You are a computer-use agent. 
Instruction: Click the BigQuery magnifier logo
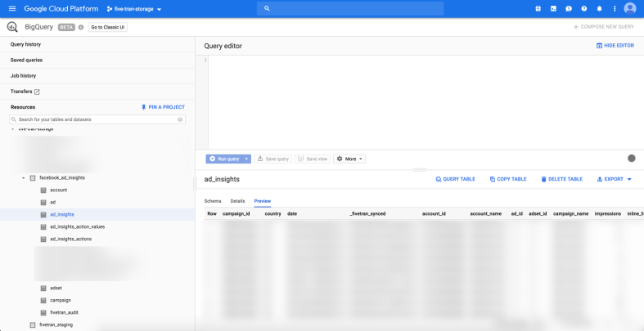pos(12,27)
